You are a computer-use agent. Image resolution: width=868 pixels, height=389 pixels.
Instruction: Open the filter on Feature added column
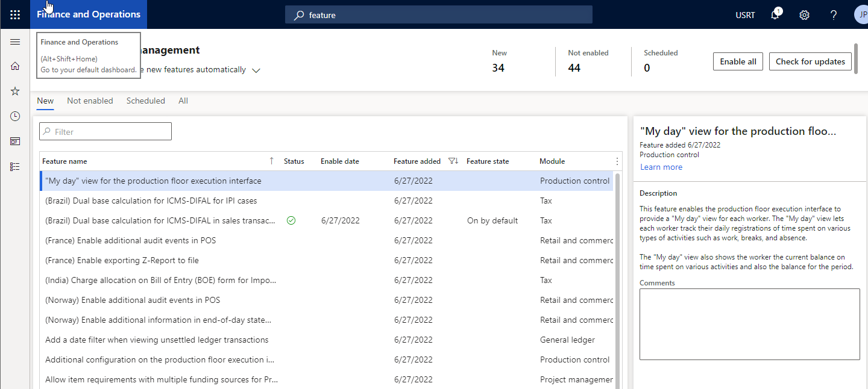coord(453,161)
